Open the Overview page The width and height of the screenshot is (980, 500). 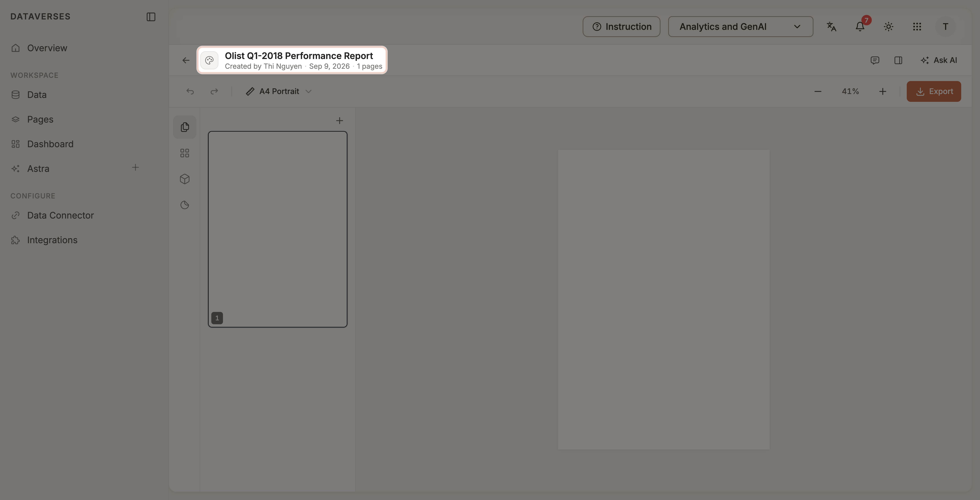[47, 48]
